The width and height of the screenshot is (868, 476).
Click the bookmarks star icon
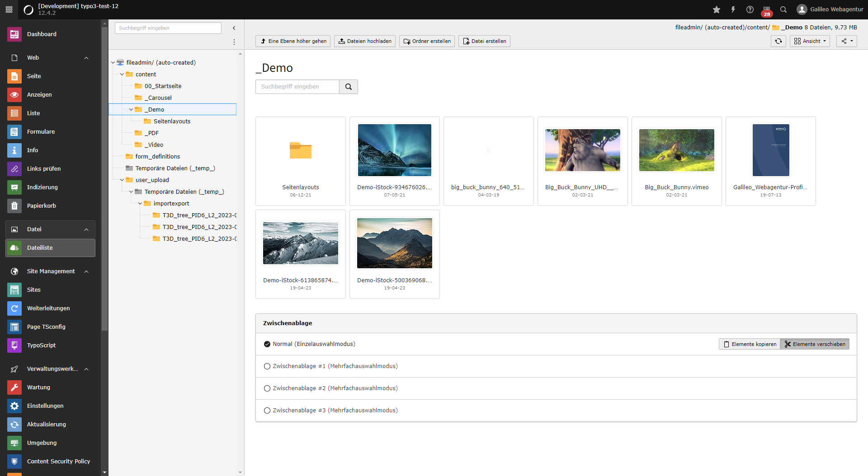(717, 9)
